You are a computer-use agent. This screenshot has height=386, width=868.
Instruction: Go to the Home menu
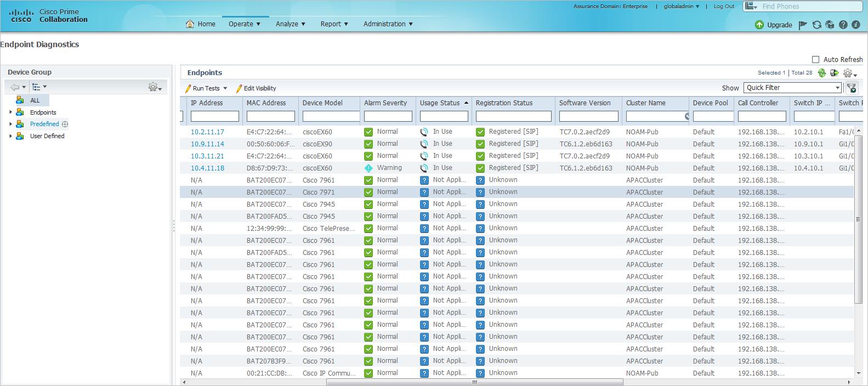pos(201,24)
